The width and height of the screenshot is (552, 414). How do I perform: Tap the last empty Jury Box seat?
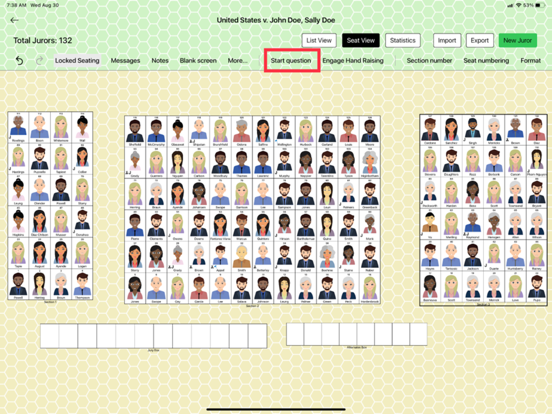257,336
